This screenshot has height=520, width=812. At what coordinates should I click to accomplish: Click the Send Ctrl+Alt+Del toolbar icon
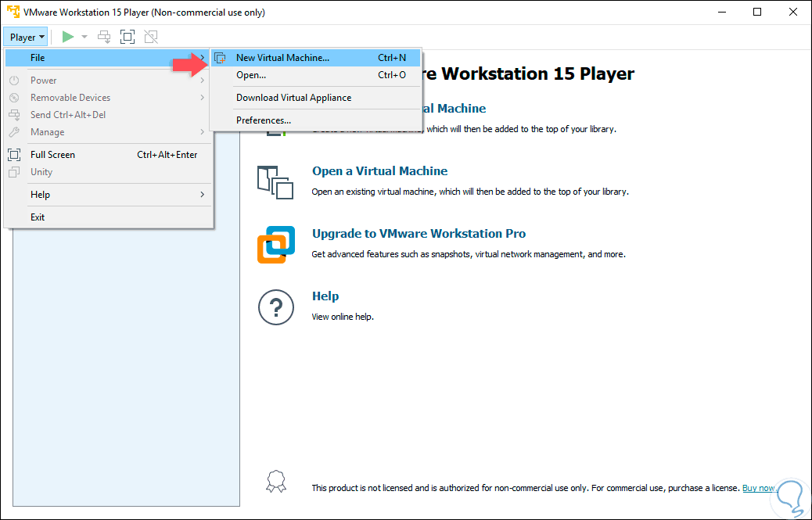[x=104, y=37]
